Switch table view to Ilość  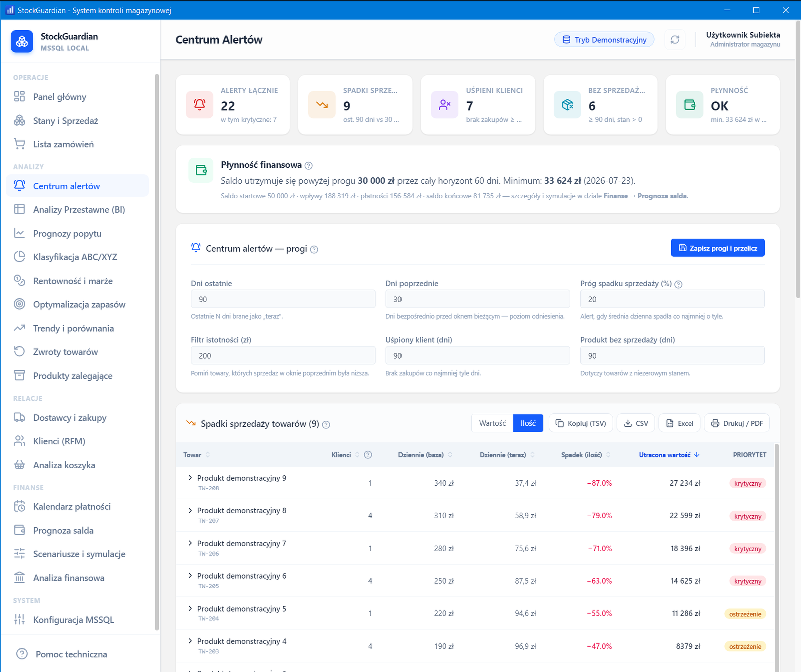click(x=528, y=423)
